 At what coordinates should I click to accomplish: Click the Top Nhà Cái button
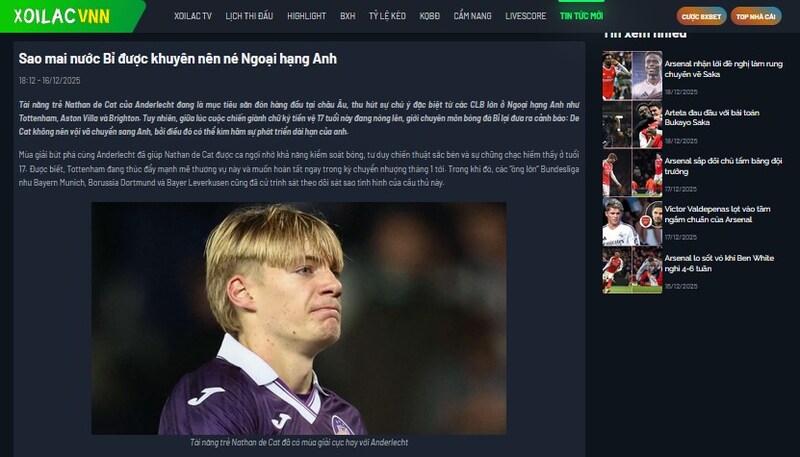coord(756,16)
